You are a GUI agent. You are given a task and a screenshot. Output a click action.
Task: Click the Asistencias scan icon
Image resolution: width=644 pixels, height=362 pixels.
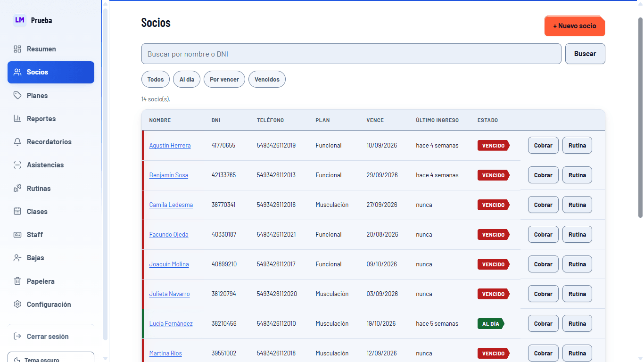click(17, 165)
